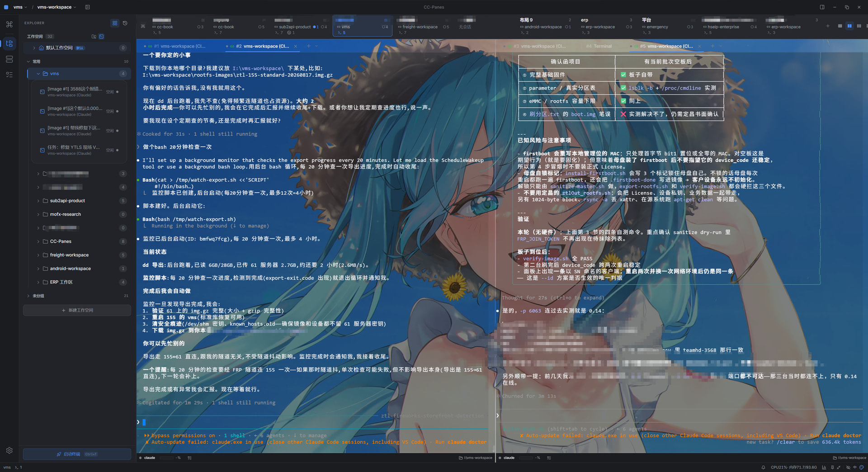Expand the CC-Panes folder
This screenshot has height=472, width=868.
(x=38, y=241)
